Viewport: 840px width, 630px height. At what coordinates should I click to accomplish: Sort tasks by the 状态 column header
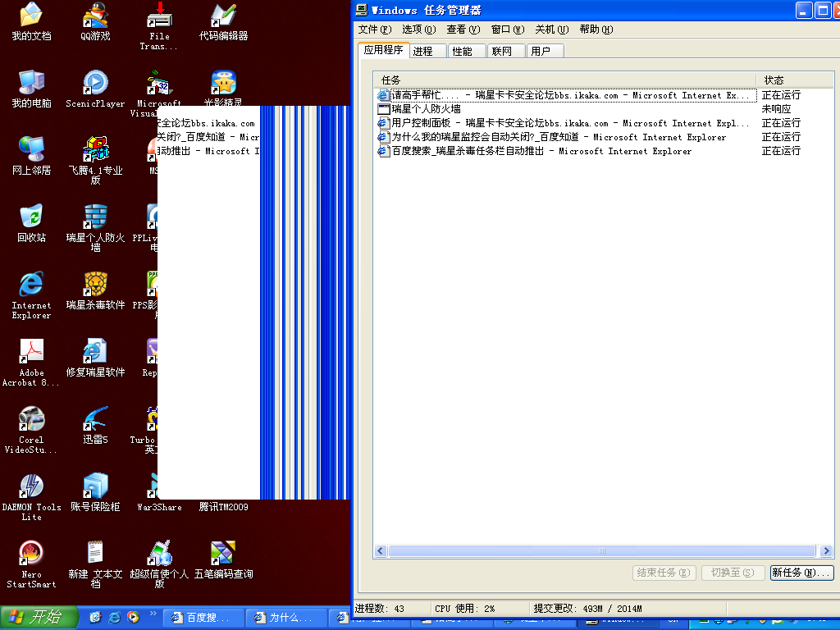795,80
